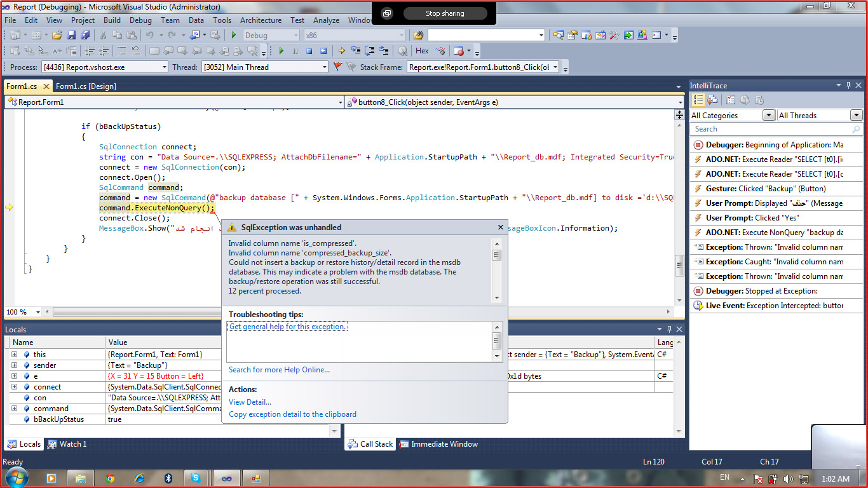Click the Find combo box in toolbar
868x488 pixels.
tap(486, 36)
